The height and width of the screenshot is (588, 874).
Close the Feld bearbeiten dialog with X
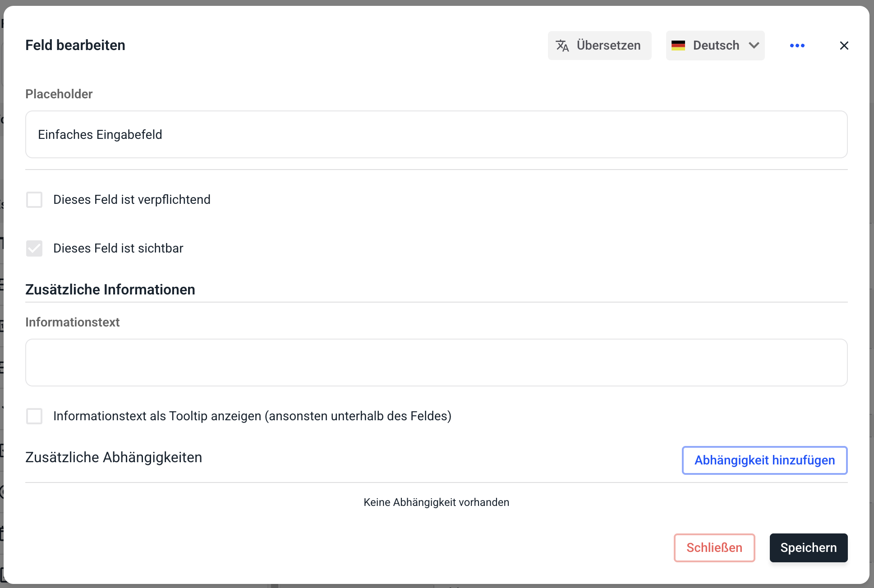coord(844,46)
